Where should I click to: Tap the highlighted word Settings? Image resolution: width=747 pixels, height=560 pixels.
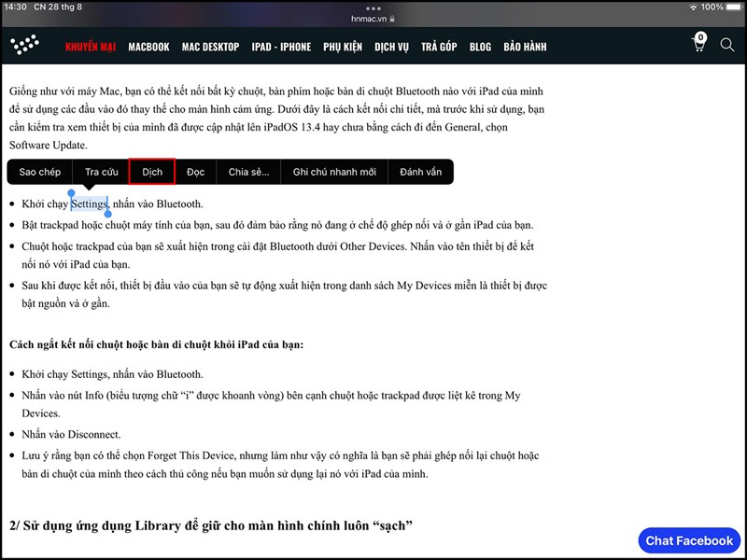point(89,204)
